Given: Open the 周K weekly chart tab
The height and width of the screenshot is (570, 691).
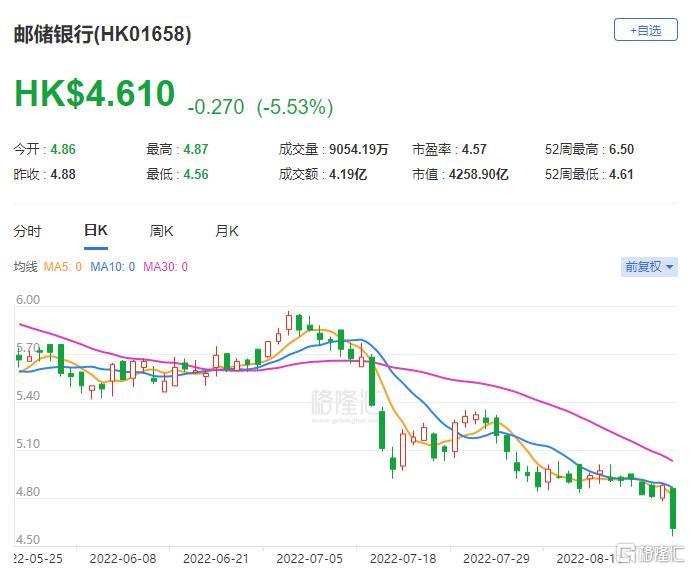Looking at the screenshot, I should pos(161,231).
